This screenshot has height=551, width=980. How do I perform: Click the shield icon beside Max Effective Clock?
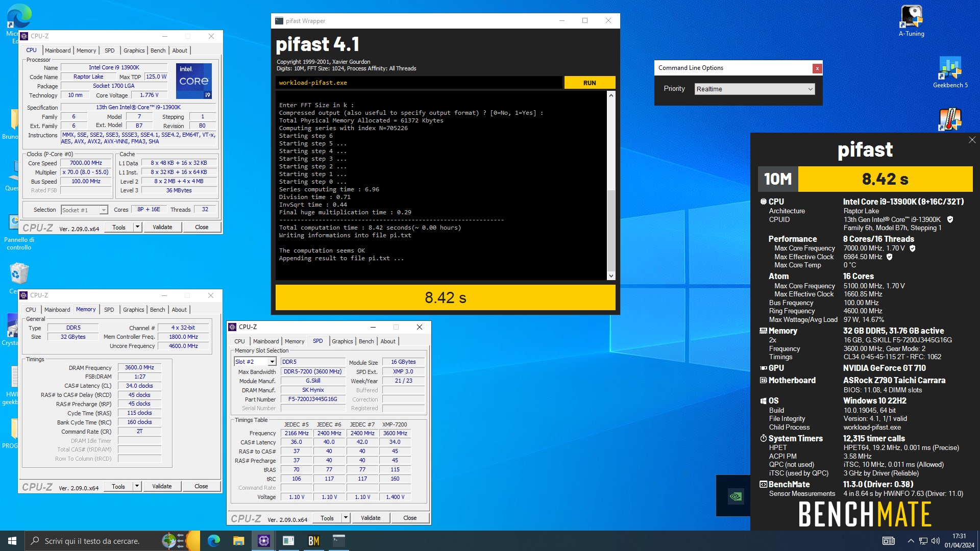pos(889,257)
